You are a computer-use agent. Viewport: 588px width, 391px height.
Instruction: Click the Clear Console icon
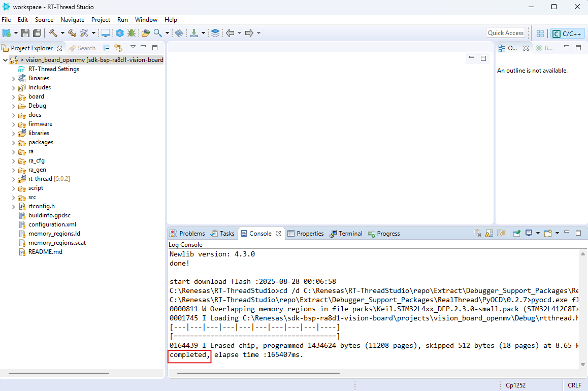(x=477, y=234)
